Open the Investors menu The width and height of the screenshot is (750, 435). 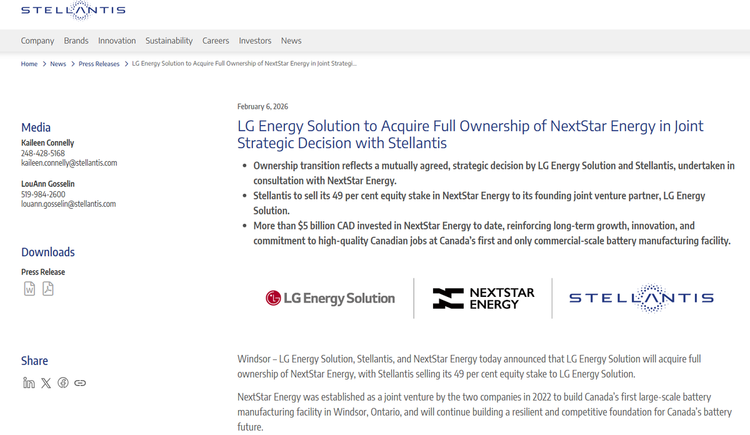tap(255, 41)
